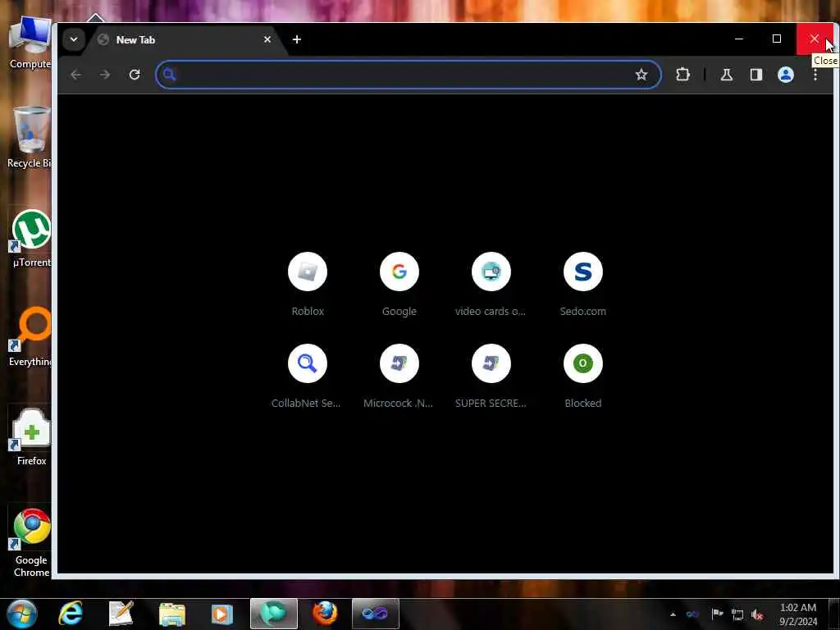Screen dimensions: 840x630
Task: Open the SUPER SECRE... shortcut
Action: click(491, 377)
